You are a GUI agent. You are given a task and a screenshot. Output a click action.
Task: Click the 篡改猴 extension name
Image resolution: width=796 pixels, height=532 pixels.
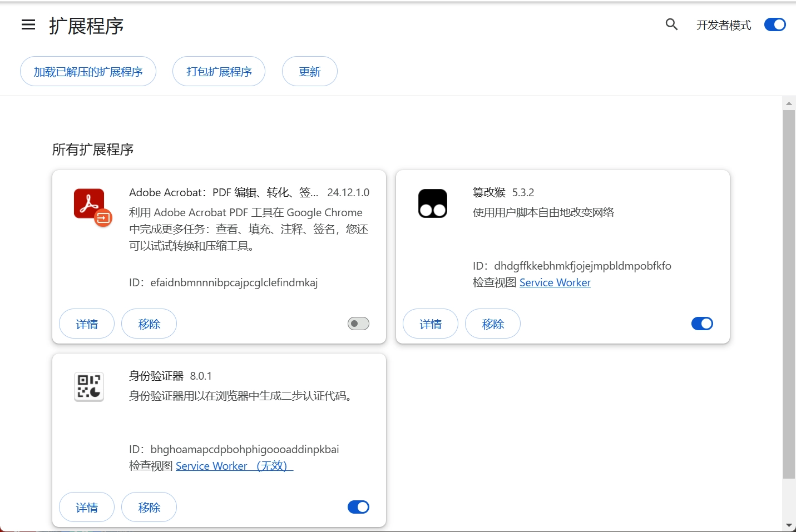coord(489,192)
